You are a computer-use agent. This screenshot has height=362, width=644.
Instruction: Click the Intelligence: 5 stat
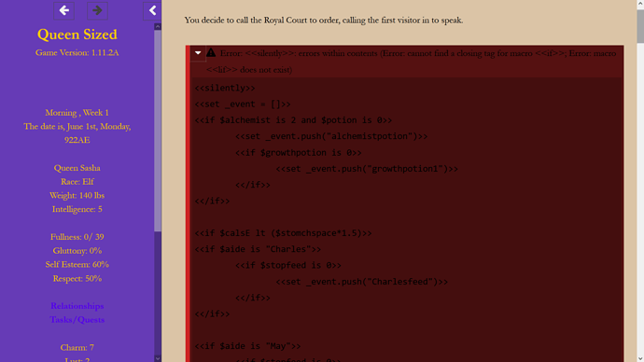click(x=77, y=209)
